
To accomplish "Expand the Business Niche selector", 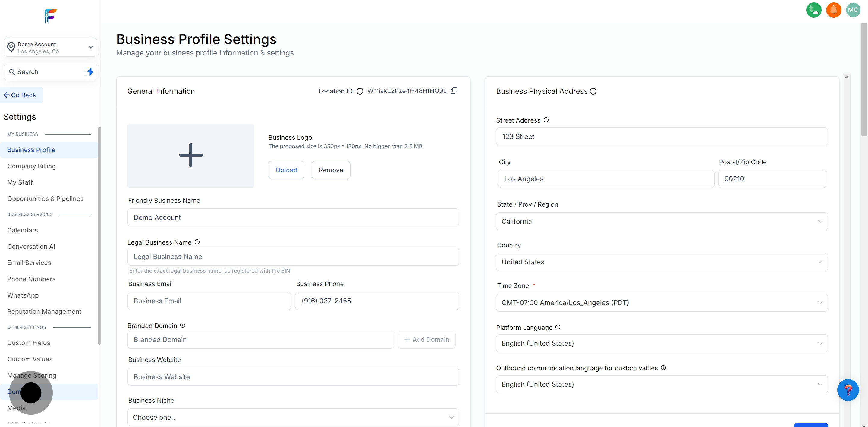I will click(293, 417).
